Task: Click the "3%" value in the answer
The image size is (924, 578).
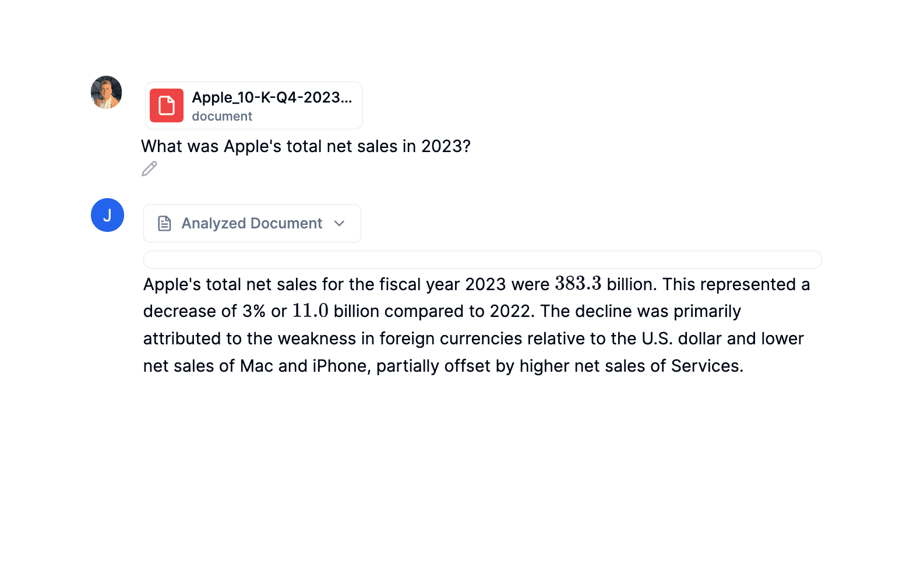Action: point(254,311)
